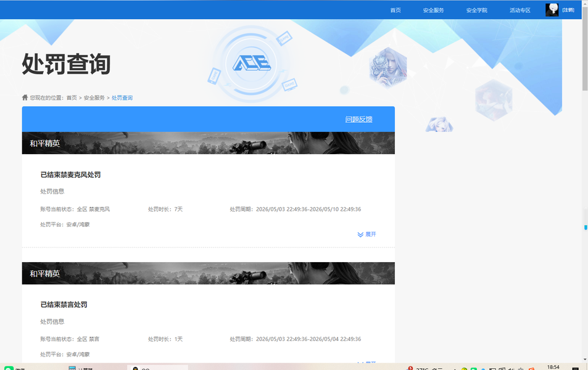The width and height of the screenshot is (588, 370).
Task: Click the scrollbar up arrow
Action: coord(585,3)
